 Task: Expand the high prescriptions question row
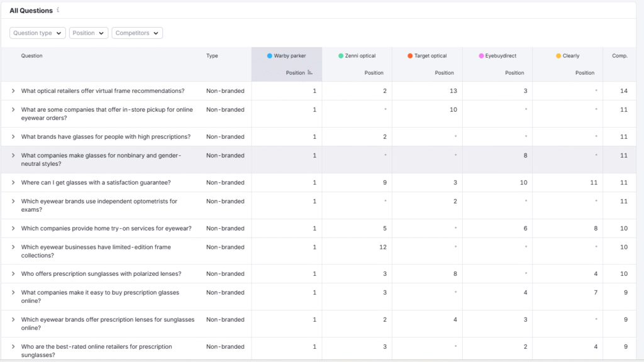[x=13, y=137]
